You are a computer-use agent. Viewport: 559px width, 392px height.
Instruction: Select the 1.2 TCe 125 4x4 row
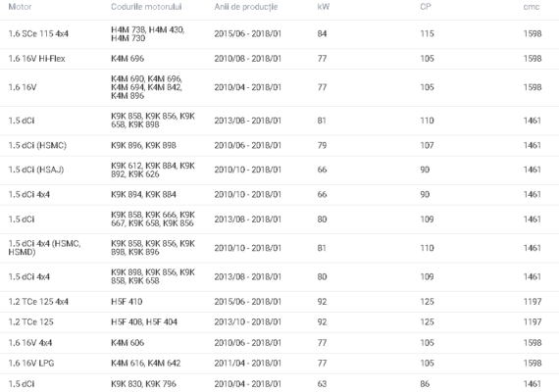tap(279, 302)
